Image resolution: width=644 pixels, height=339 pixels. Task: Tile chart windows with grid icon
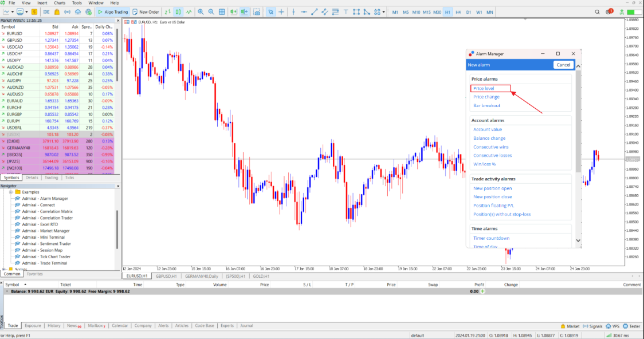pos(222,12)
